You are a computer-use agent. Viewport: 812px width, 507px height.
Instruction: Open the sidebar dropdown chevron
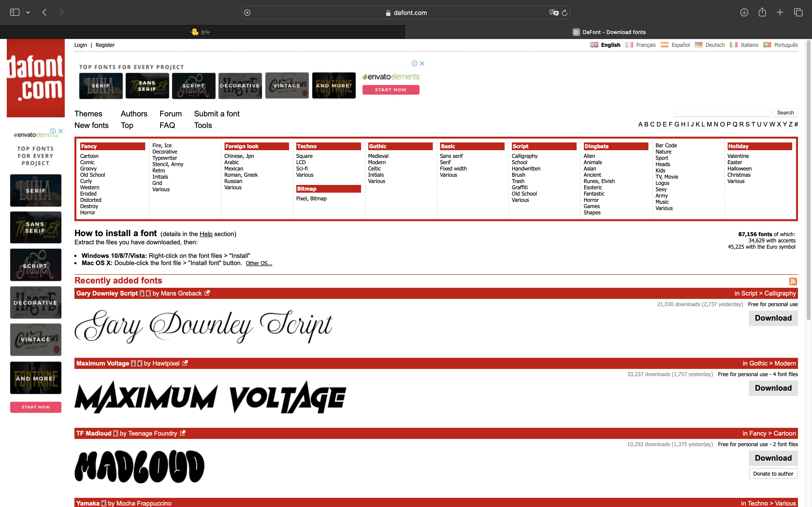[28, 12]
